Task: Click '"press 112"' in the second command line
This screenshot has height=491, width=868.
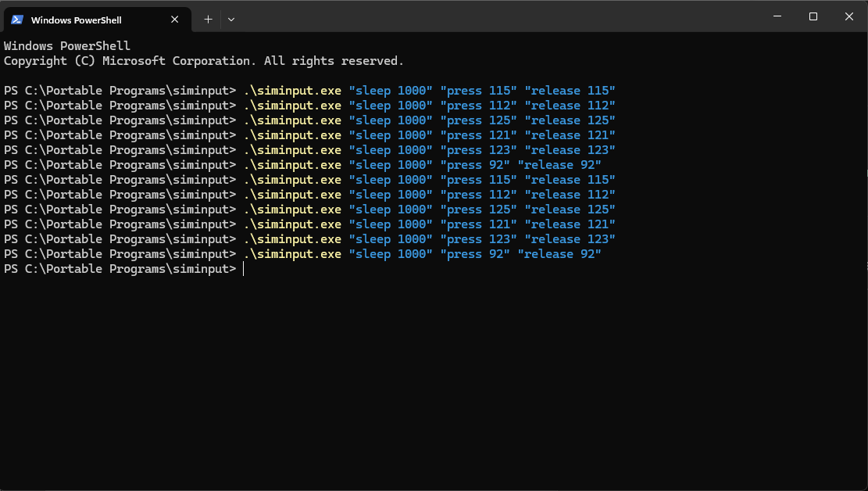Action: [x=478, y=106]
